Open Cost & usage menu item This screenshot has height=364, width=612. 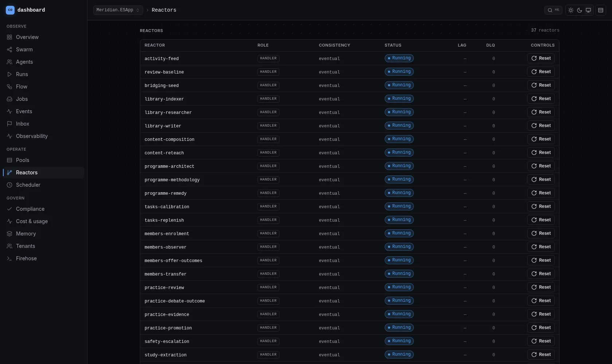[x=44, y=221]
